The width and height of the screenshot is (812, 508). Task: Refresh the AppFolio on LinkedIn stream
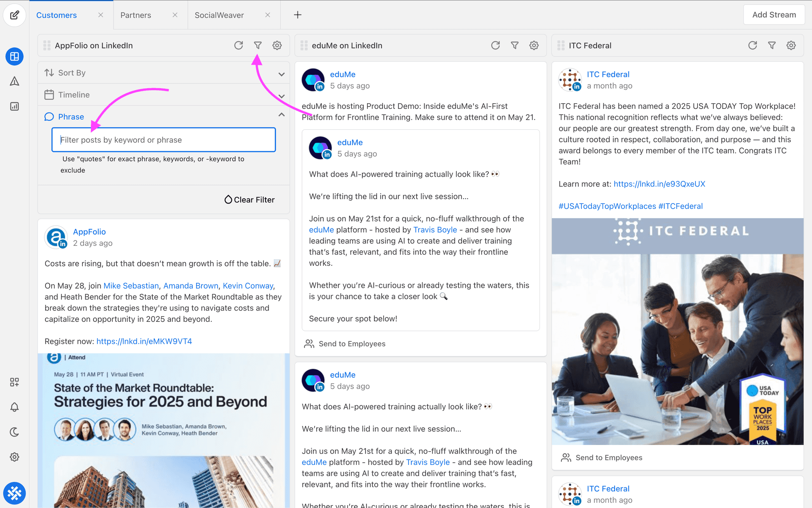239,46
